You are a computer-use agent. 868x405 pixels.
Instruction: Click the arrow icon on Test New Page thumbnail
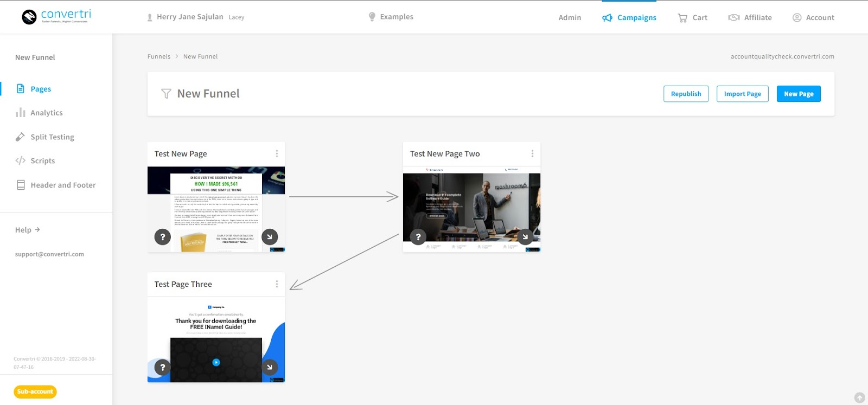pos(270,237)
